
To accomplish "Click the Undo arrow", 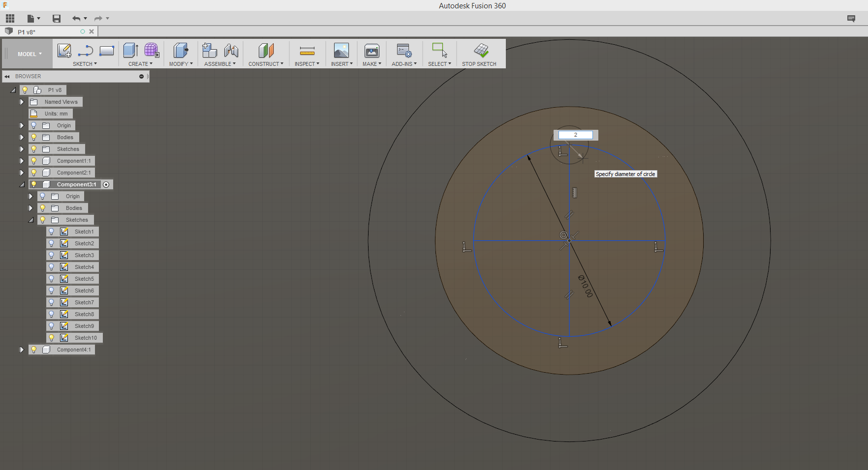I will [x=76, y=19].
